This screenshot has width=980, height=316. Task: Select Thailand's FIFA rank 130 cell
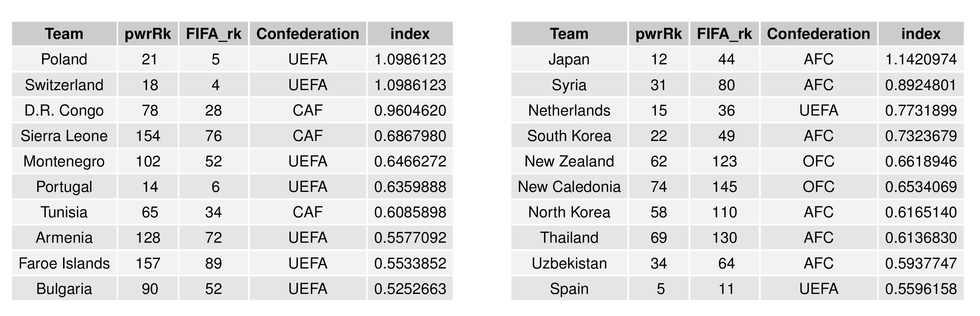click(x=724, y=238)
